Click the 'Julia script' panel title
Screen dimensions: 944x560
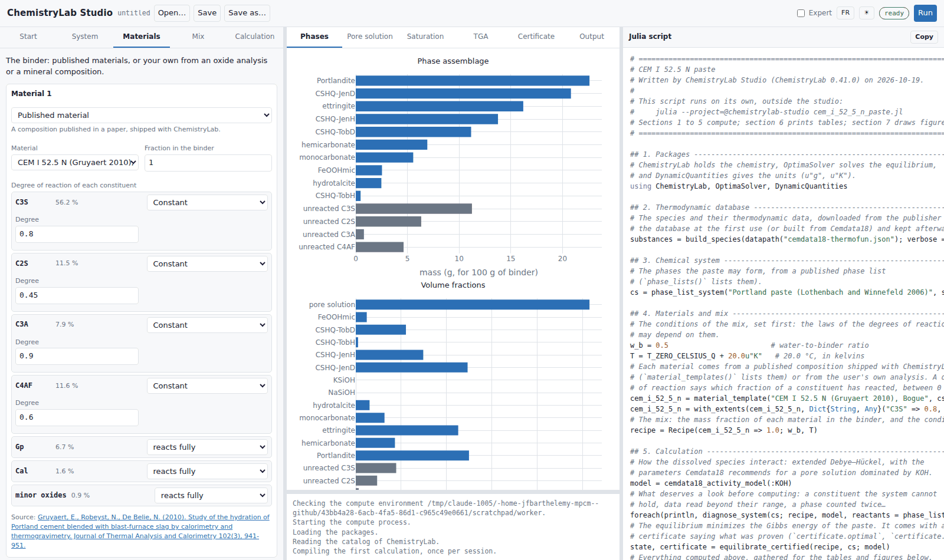click(x=650, y=37)
